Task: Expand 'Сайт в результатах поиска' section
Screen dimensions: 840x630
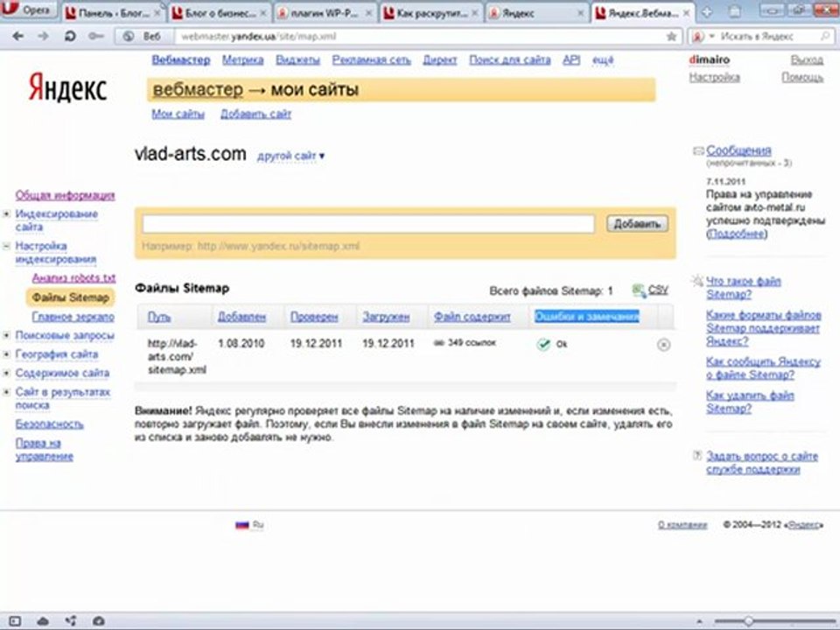Action: click(6, 392)
